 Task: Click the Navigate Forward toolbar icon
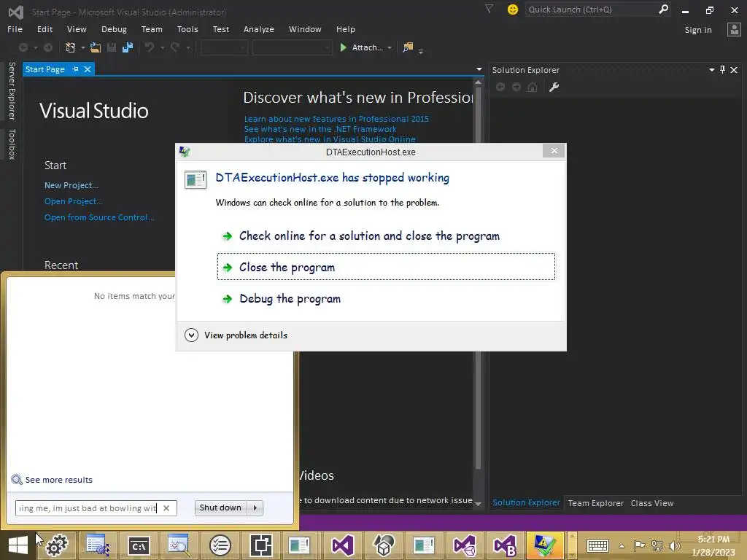pos(48,47)
